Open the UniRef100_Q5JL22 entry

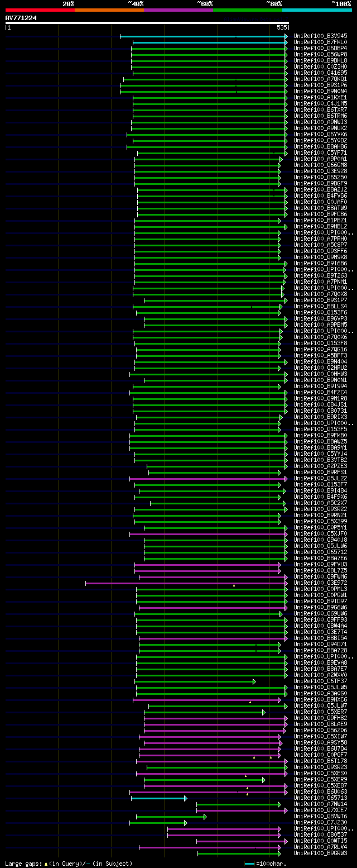pos(320,478)
